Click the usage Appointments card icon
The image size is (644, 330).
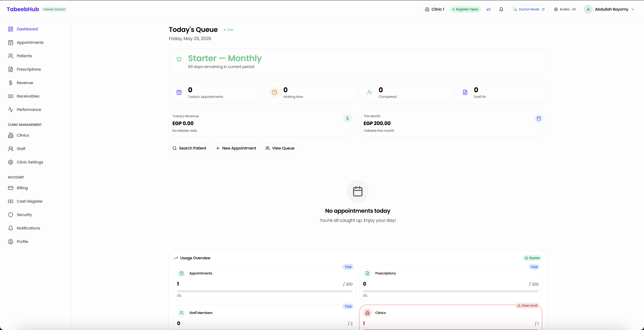181,274
